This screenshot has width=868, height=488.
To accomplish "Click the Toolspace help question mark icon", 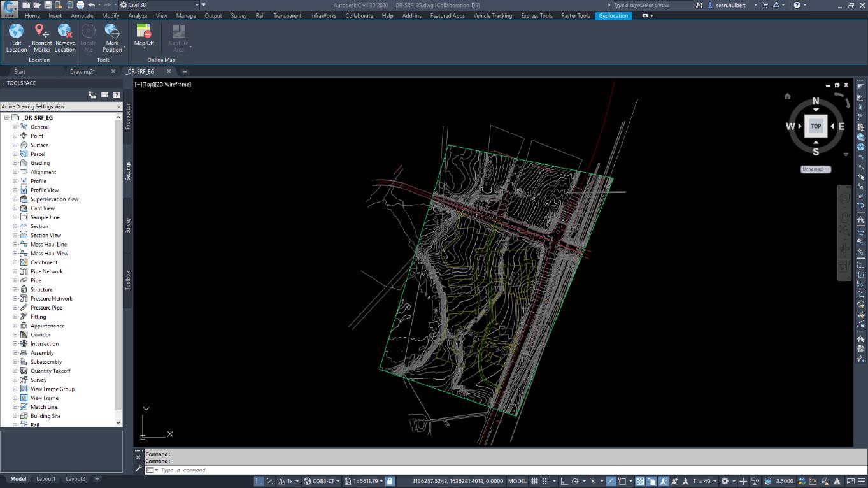I will [117, 95].
